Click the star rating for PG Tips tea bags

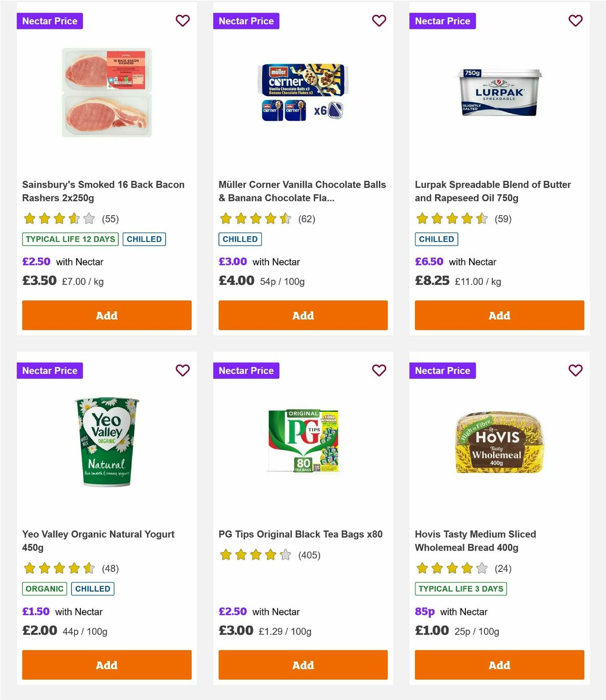[x=255, y=555]
